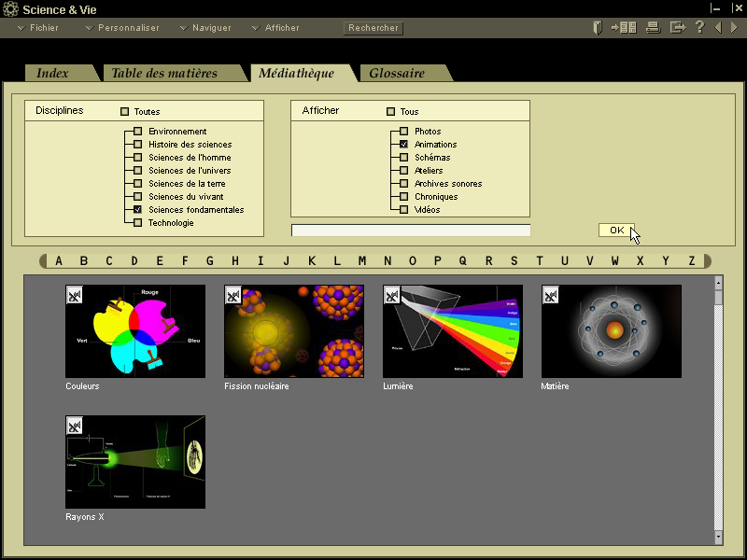The width and height of the screenshot is (747, 560).
Task: Open the Fission nucléaire thumbnail
Action: pyautogui.click(x=294, y=331)
